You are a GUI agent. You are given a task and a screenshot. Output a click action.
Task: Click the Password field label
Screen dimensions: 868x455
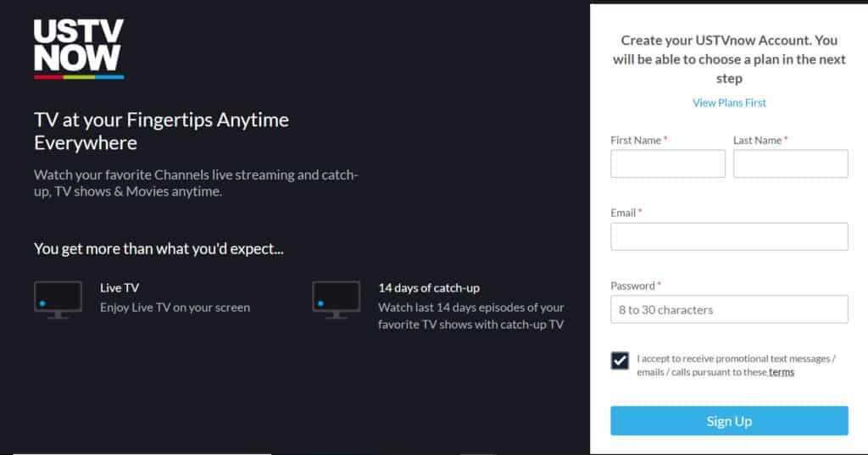(632, 286)
